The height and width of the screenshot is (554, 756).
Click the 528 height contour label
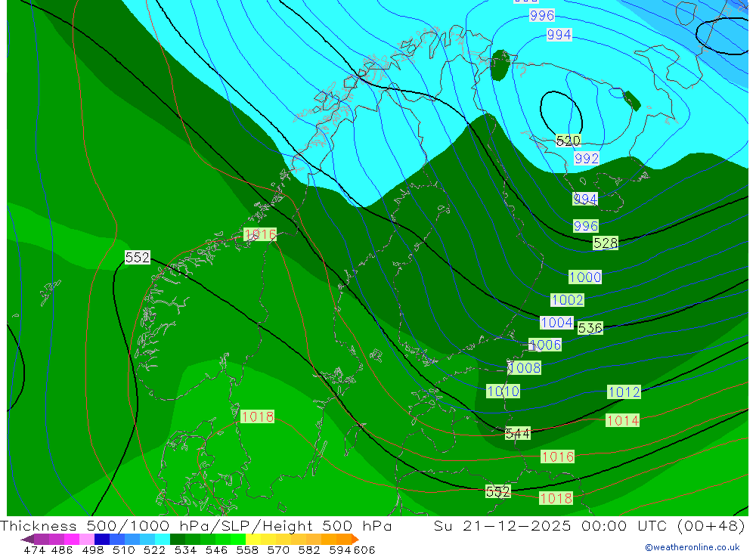point(605,243)
